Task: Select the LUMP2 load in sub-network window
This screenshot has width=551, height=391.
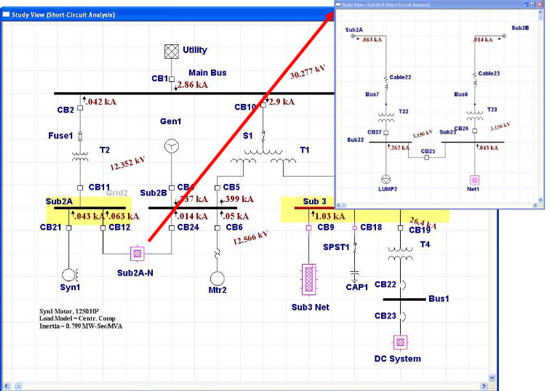Action: pos(386,180)
